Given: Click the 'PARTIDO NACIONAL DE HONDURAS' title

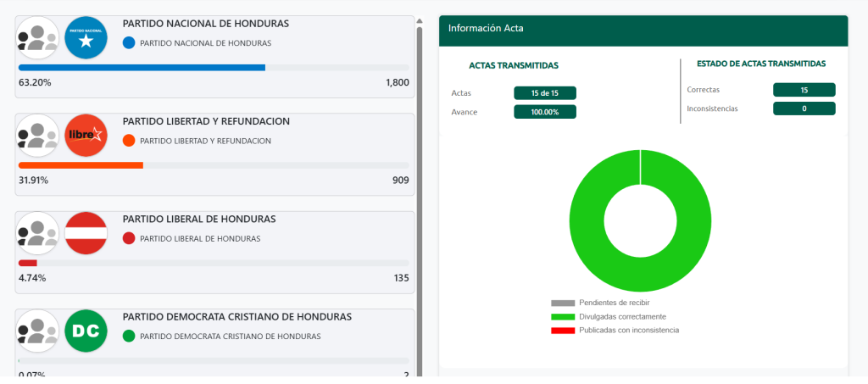Looking at the screenshot, I should (206, 24).
